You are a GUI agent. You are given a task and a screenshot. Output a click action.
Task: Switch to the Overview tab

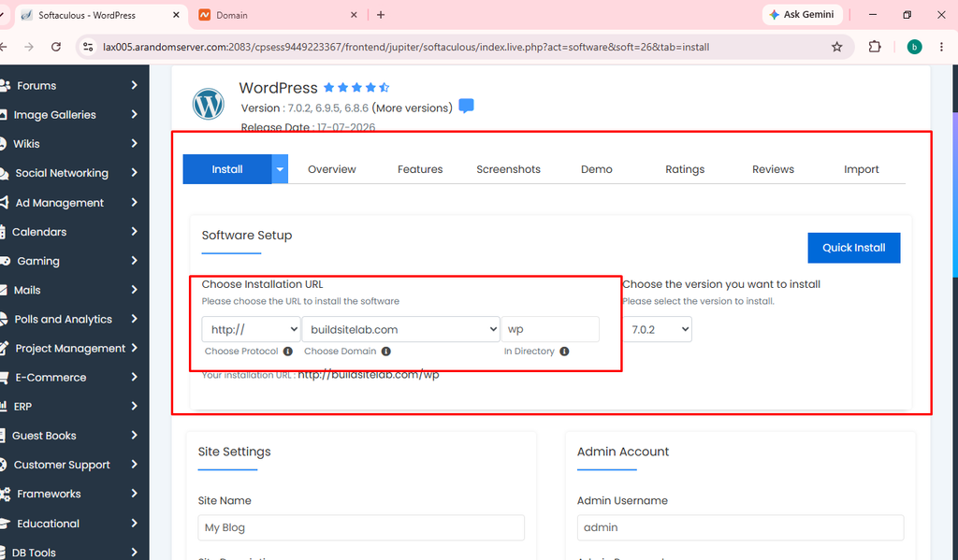tap(332, 169)
